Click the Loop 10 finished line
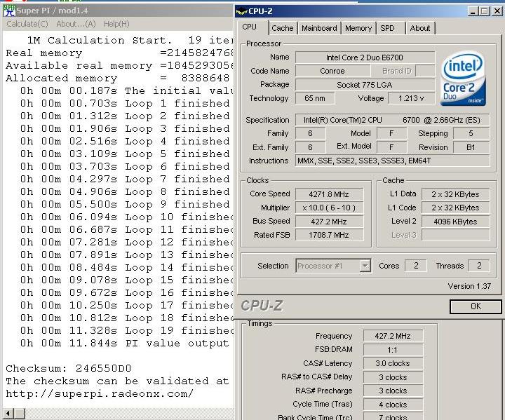 pos(126,217)
